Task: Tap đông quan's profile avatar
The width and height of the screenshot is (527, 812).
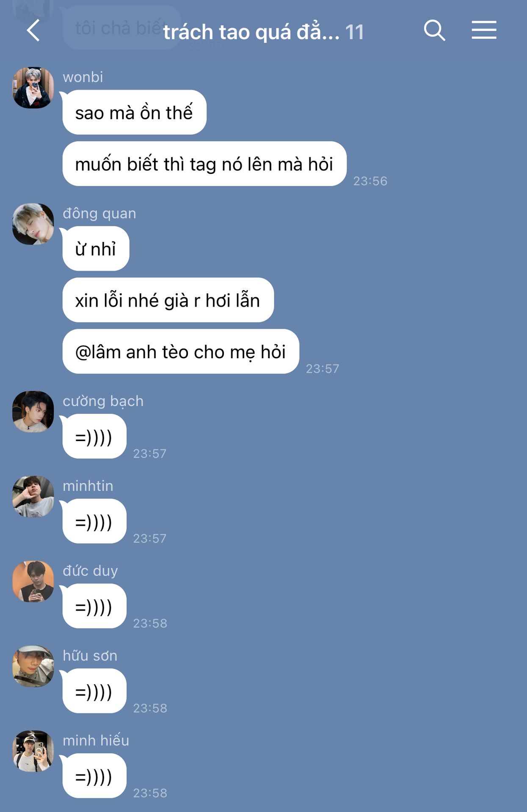Action: click(x=33, y=224)
